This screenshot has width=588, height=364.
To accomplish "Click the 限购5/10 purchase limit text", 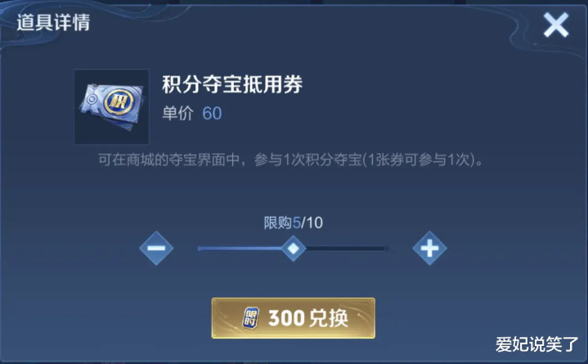I will coord(294,222).
